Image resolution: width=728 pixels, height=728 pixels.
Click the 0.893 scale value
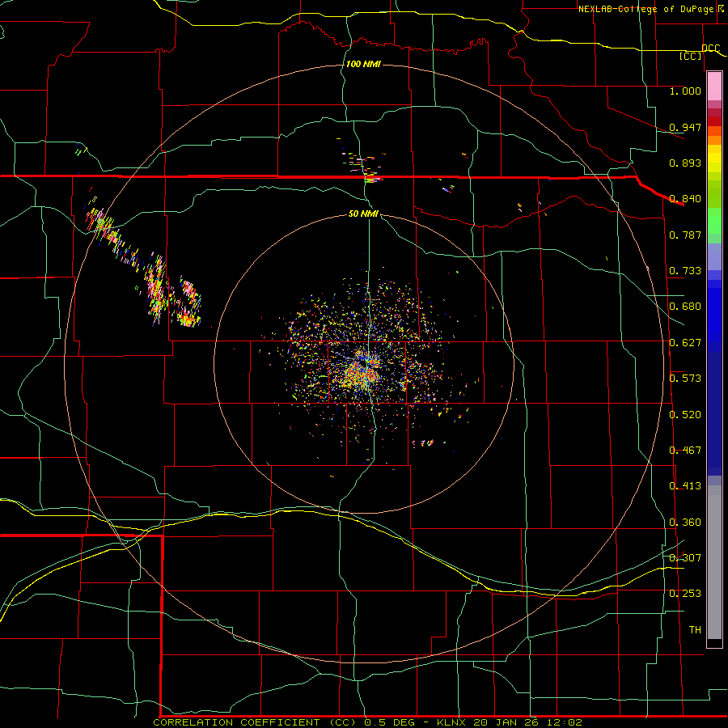tap(685, 163)
